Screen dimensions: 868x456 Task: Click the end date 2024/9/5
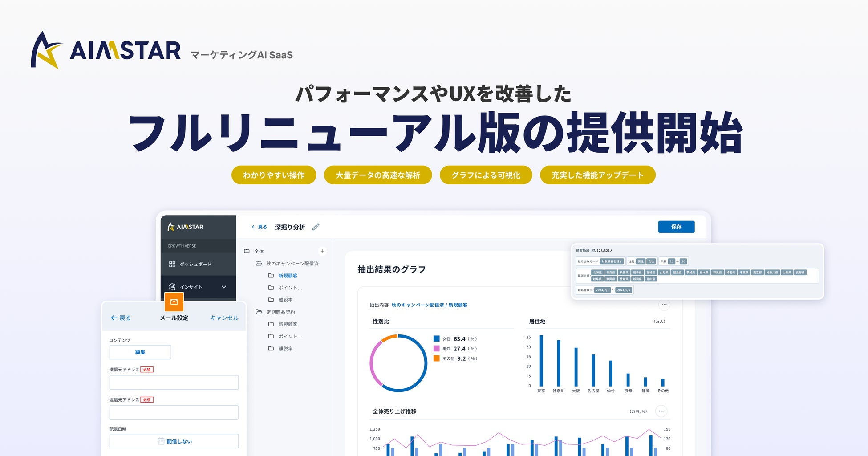pyautogui.click(x=624, y=290)
